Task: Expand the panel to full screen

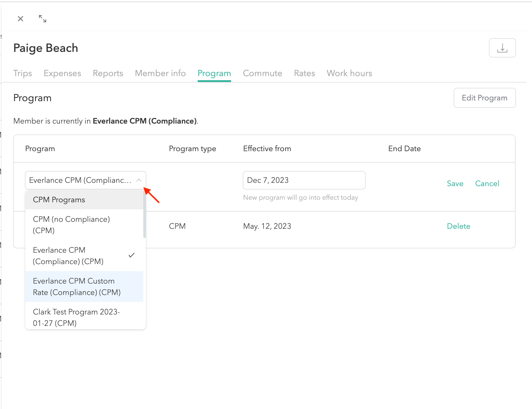Action: (x=43, y=19)
